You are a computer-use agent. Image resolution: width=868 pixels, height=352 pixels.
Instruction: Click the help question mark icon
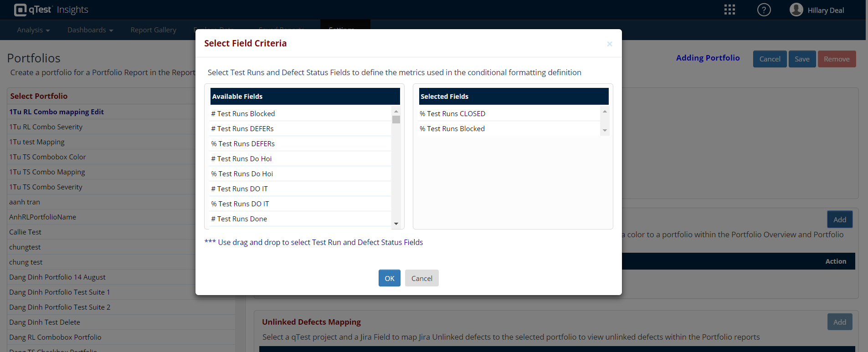pos(764,10)
